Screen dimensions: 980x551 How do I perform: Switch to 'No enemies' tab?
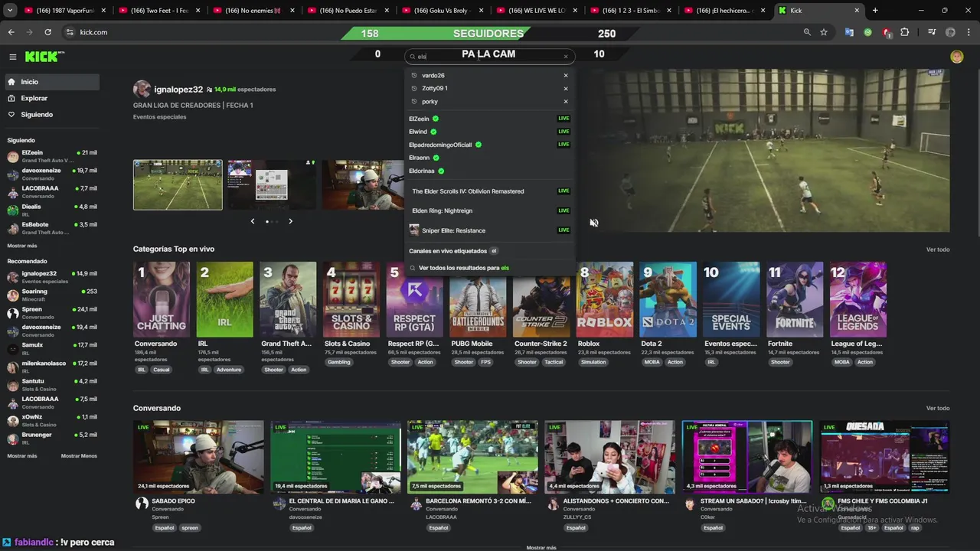pos(253,11)
